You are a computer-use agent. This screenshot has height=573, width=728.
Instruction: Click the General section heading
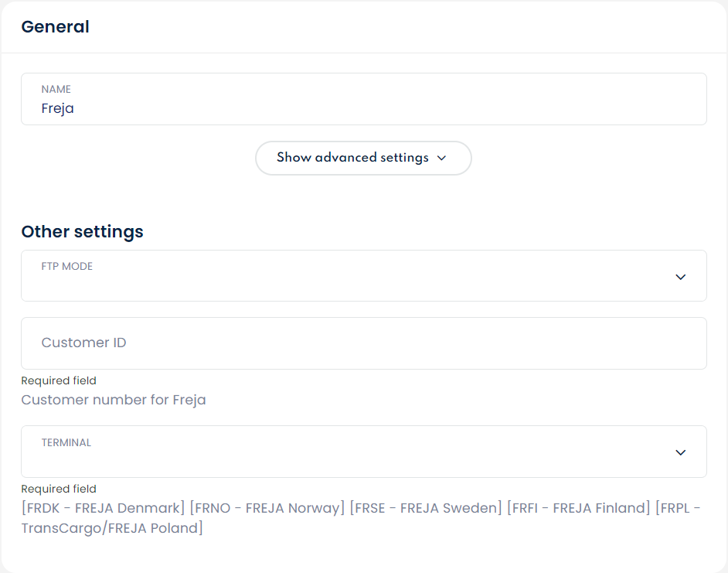pos(55,27)
